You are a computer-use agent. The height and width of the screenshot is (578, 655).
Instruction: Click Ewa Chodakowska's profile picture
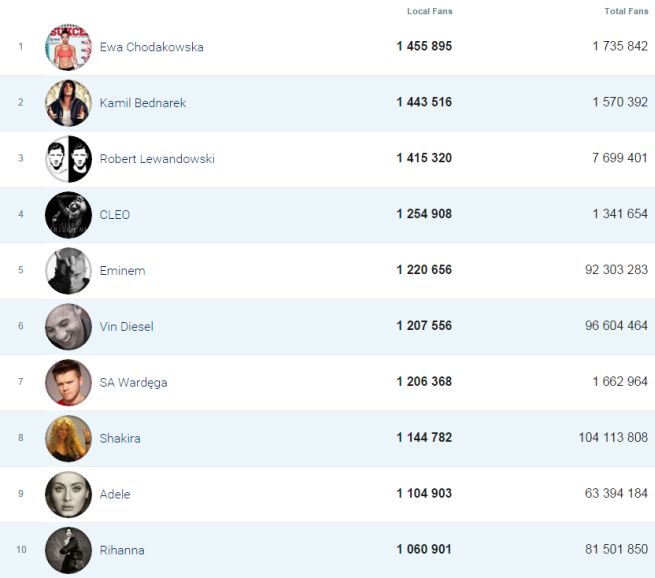pyautogui.click(x=68, y=47)
